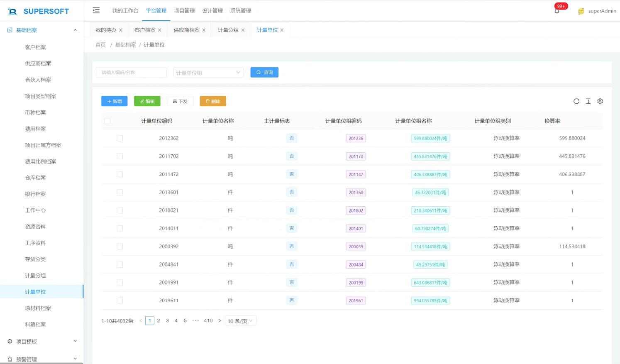Image resolution: width=620 pixels, height=364 pixels.
Task: Go to page 2
Action: pyautogui.click(x=159, y=321)
